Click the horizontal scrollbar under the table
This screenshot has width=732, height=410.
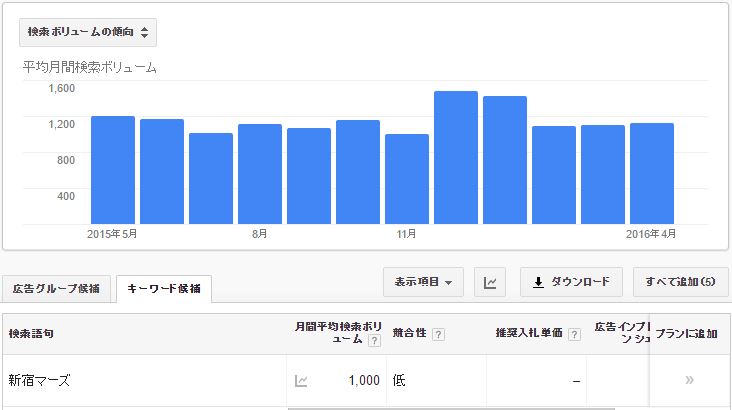tap(451, 409)
